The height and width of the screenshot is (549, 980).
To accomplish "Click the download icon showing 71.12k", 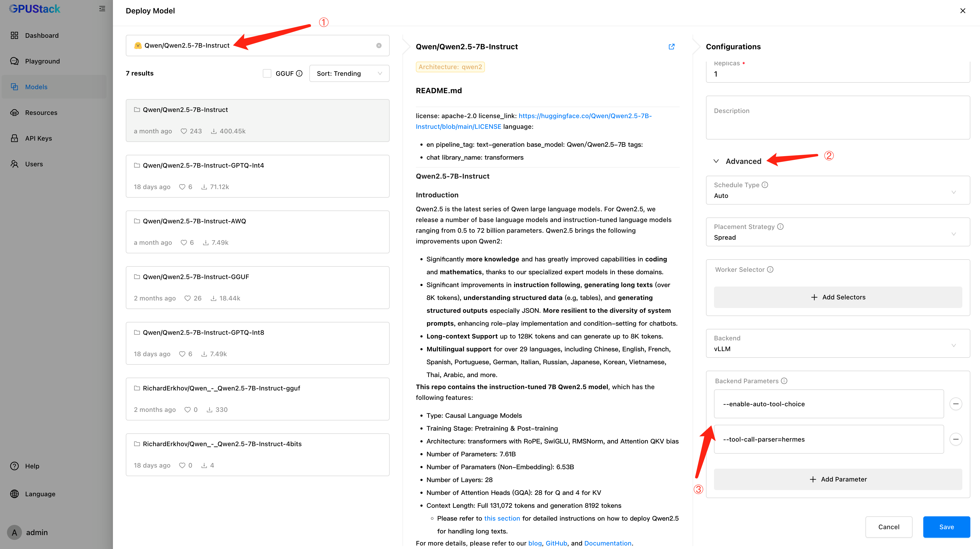I will click(204, 187).
